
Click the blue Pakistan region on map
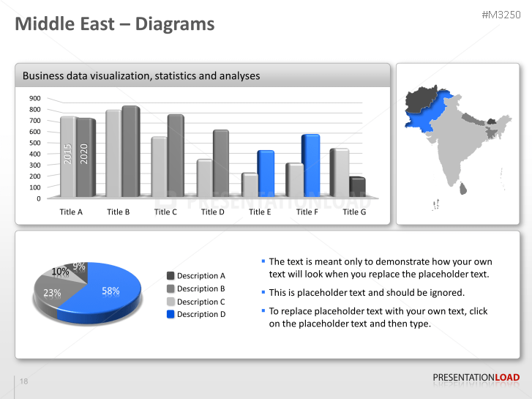(x=426, y=117)
